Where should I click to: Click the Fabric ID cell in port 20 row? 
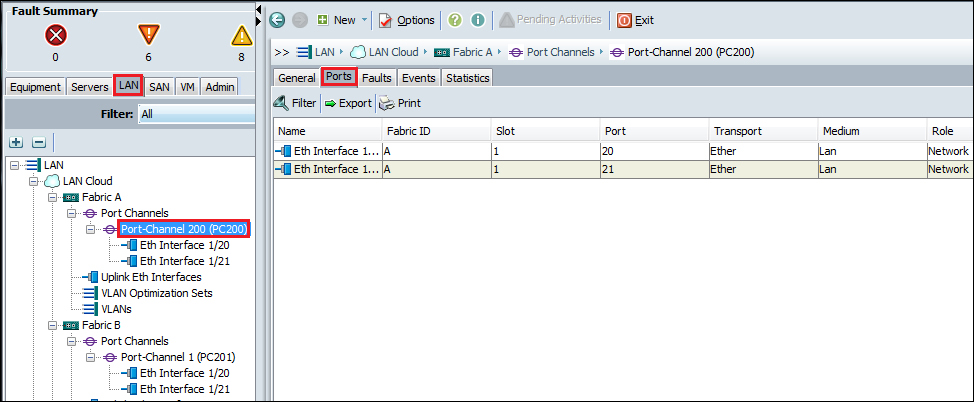click(x=436, y=151)
